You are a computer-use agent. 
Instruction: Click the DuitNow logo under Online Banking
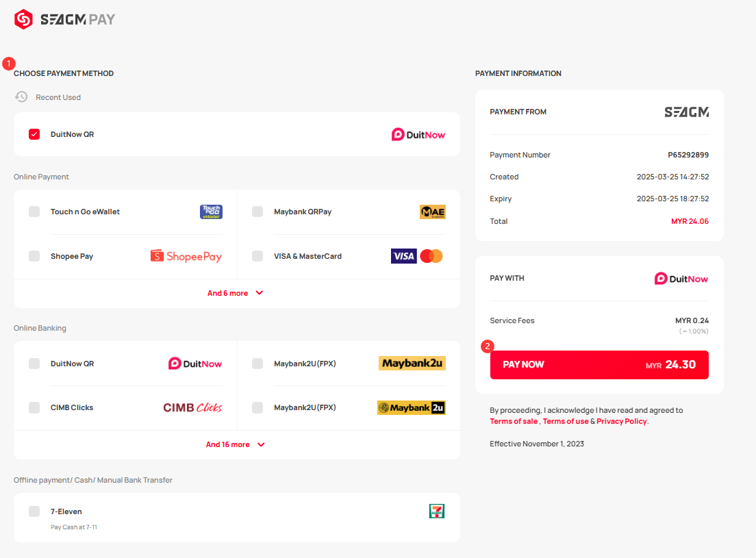click(x=194, y=364)
